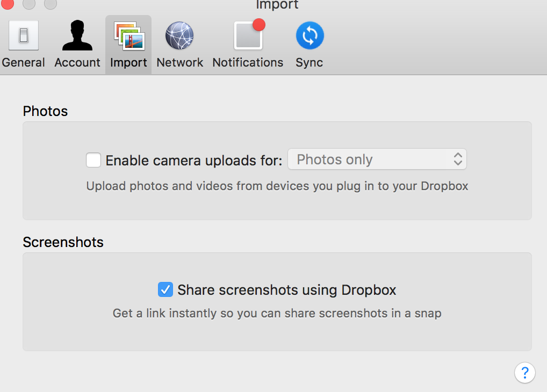Viewport: 547px width, 392px height.
Task: Select the Import photos icon
Action: [x=129, y=35]
